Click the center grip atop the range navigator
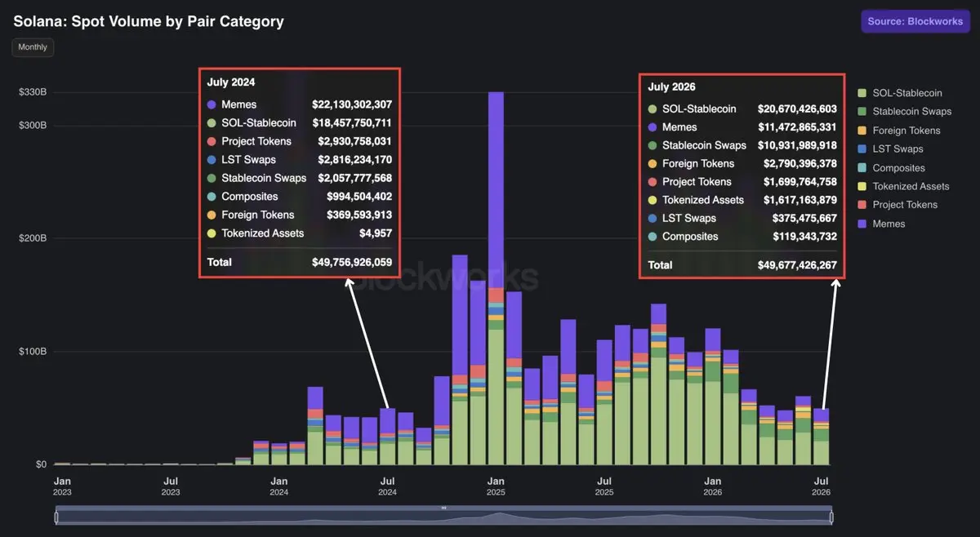980x537 pixels. click(443, 508)
